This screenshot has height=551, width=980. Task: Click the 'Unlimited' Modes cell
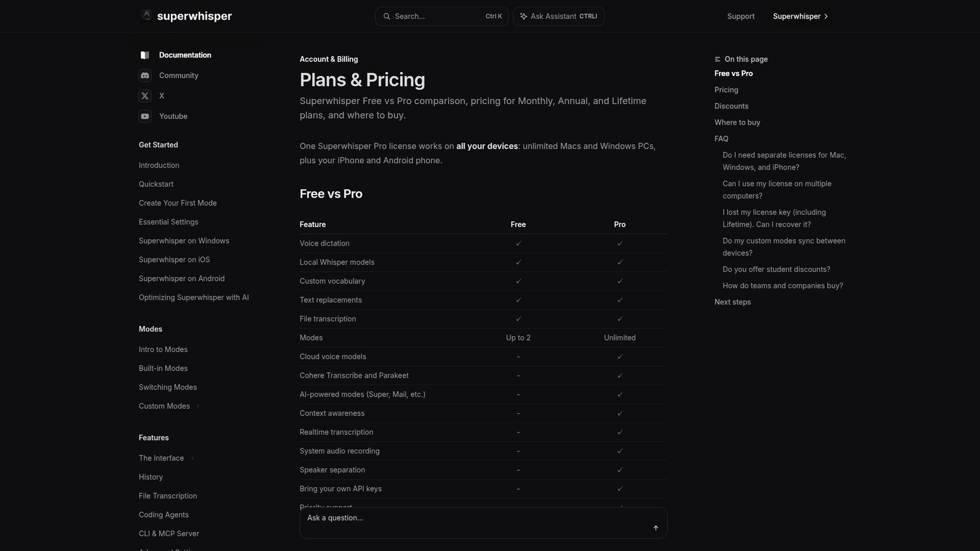(x=620, y=338)
